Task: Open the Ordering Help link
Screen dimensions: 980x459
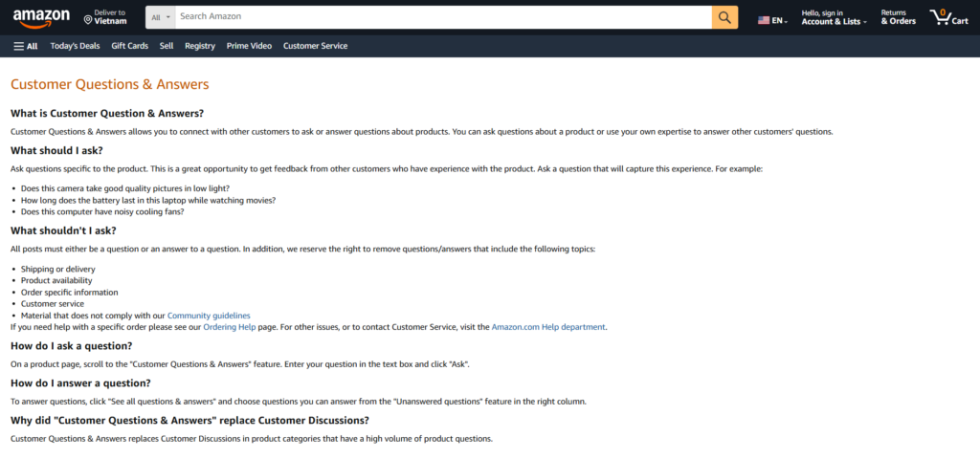Action: 229,327
